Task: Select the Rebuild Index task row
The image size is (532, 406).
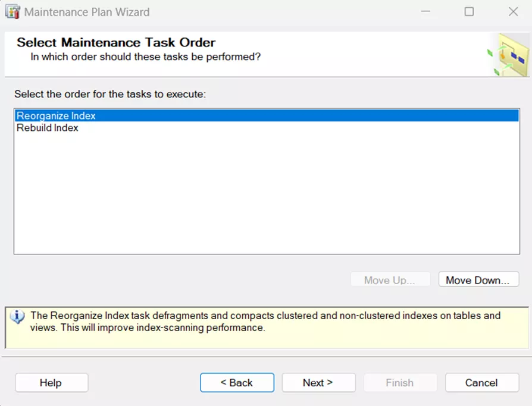Action: coord(267,128)
